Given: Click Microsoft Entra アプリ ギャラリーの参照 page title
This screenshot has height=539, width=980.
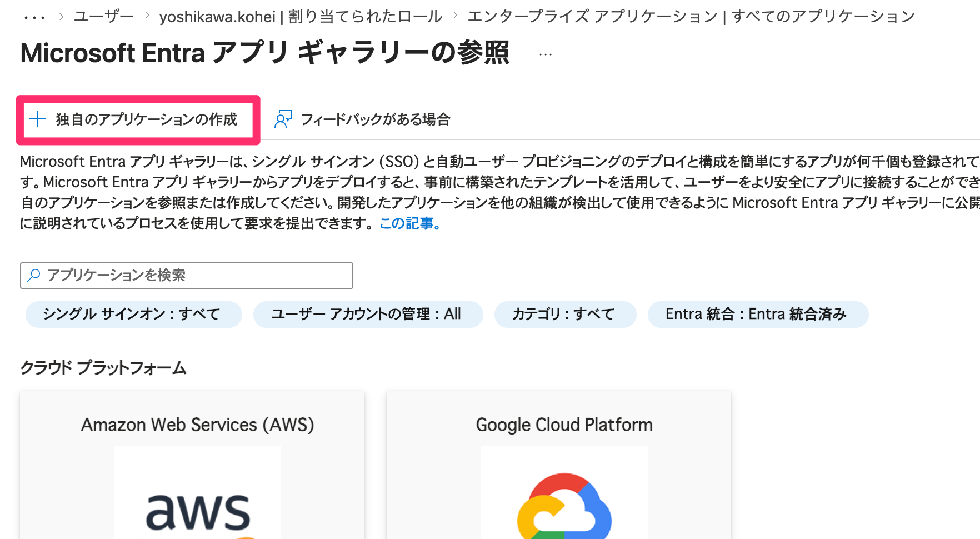Looking at the screenshot, I should point(265,53).
